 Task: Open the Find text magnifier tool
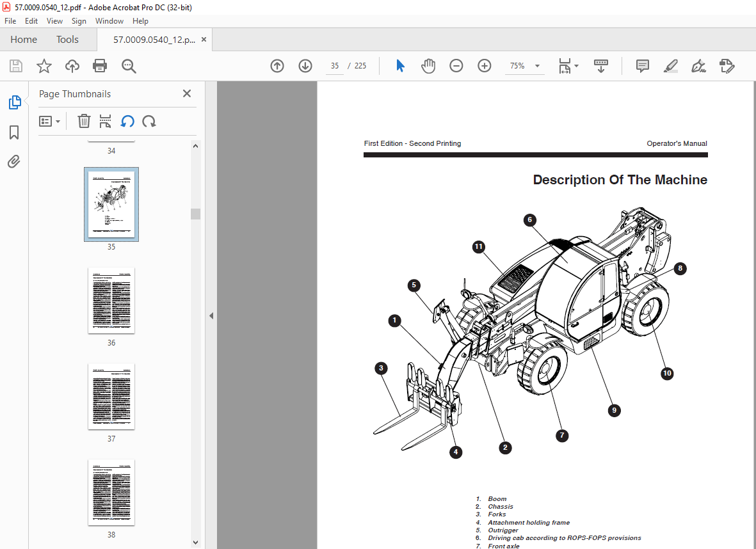(x=129, y=65)
